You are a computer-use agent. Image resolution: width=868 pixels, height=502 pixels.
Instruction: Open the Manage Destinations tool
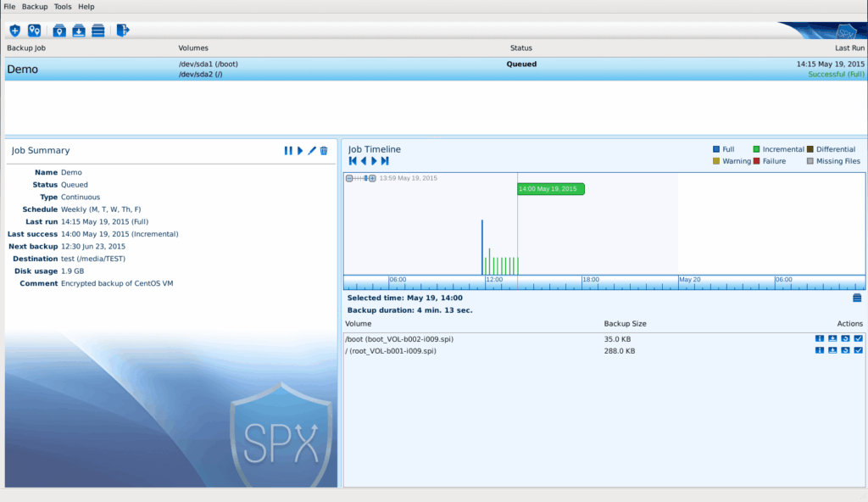[x=35, y=30]
